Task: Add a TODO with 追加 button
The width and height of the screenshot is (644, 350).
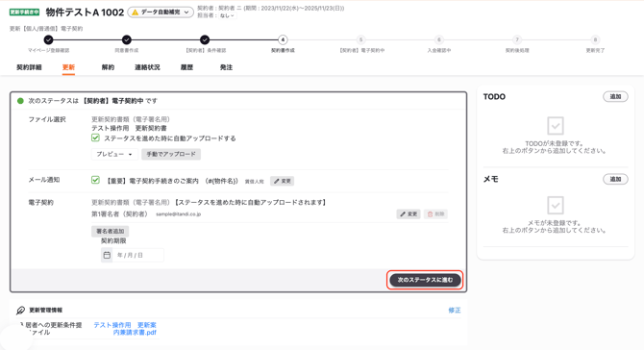Action: point(615,96)
